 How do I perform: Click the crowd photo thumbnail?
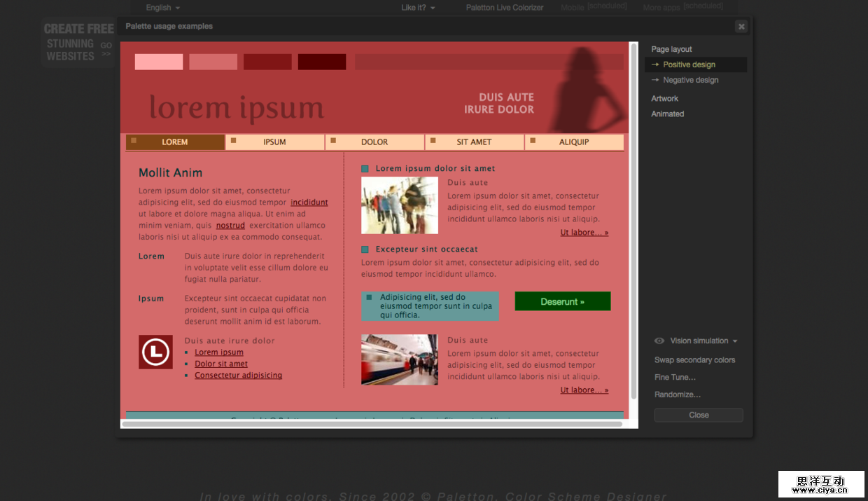click(x=399, y=205)
